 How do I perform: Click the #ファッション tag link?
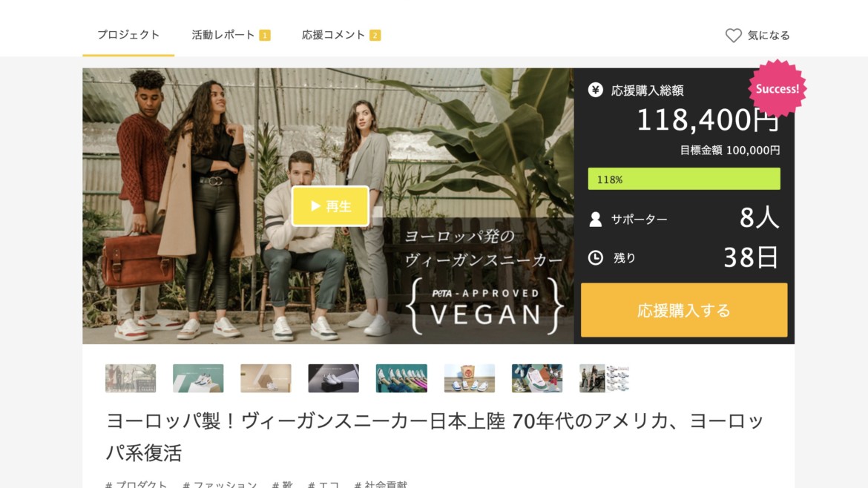tap(220, 485)
